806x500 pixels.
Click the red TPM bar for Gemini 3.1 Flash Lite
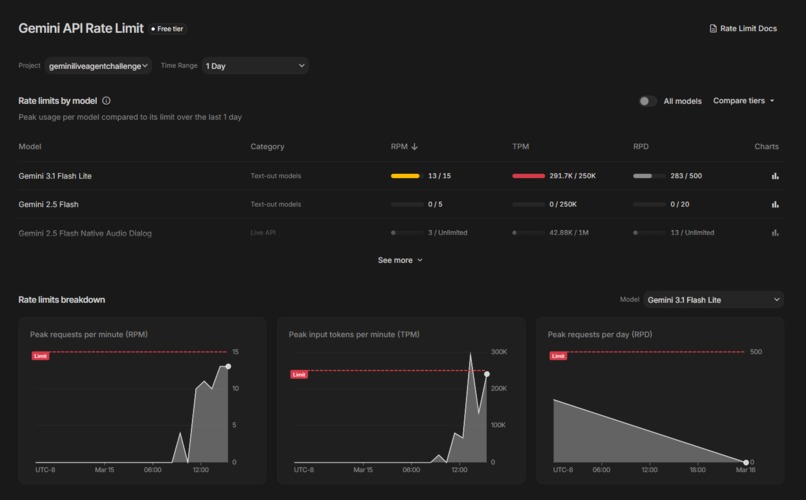[528, 176]
